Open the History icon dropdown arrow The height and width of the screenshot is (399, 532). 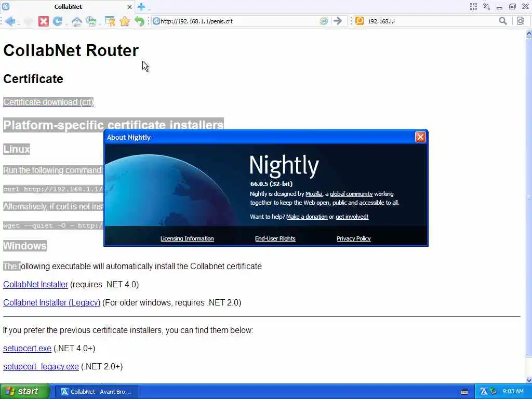(x=99, y=23)
